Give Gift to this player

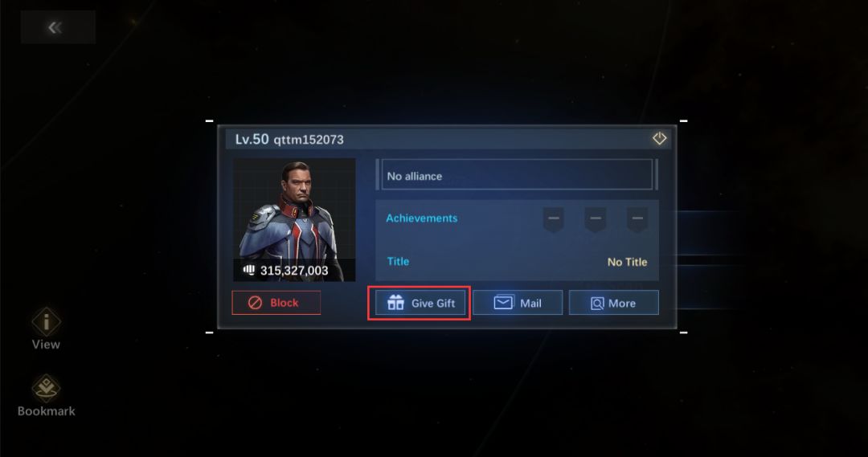[x=420, y=303]
